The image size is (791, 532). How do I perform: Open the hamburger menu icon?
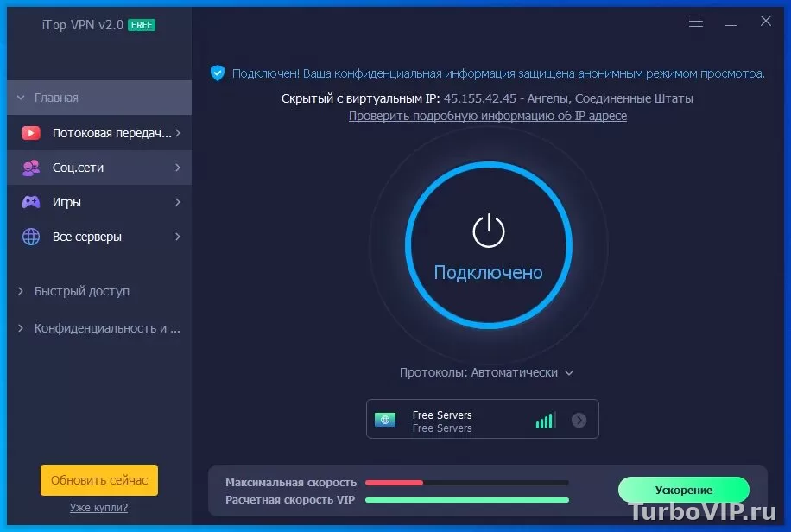point(696,22)
